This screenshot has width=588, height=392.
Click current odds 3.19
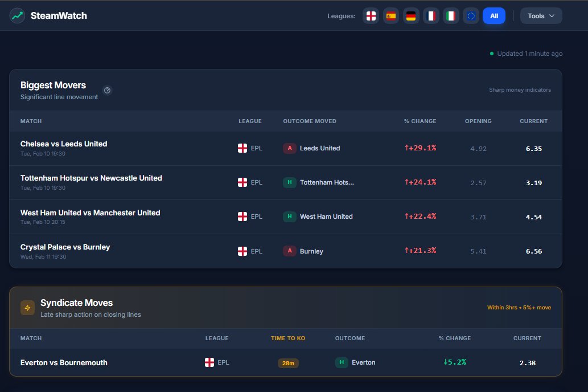coord(533,183)
